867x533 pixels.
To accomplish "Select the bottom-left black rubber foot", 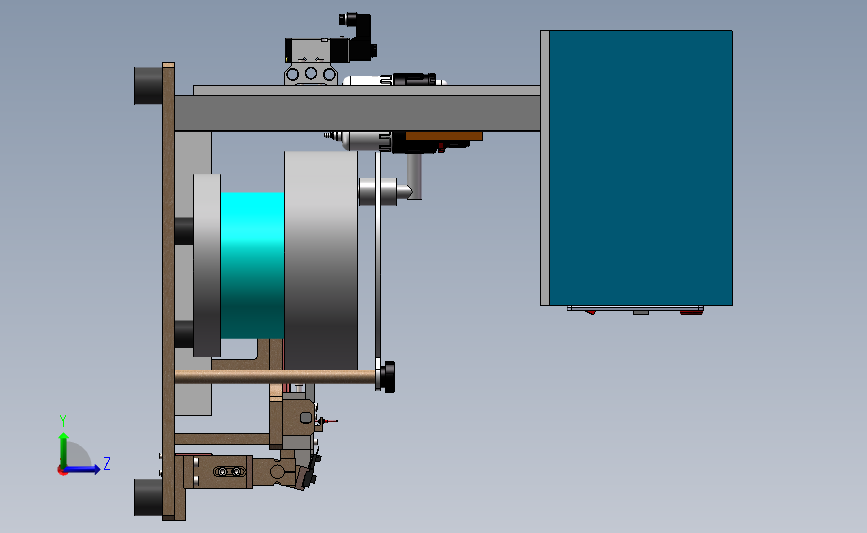I will pyautogui.click(x=148, y=497).
